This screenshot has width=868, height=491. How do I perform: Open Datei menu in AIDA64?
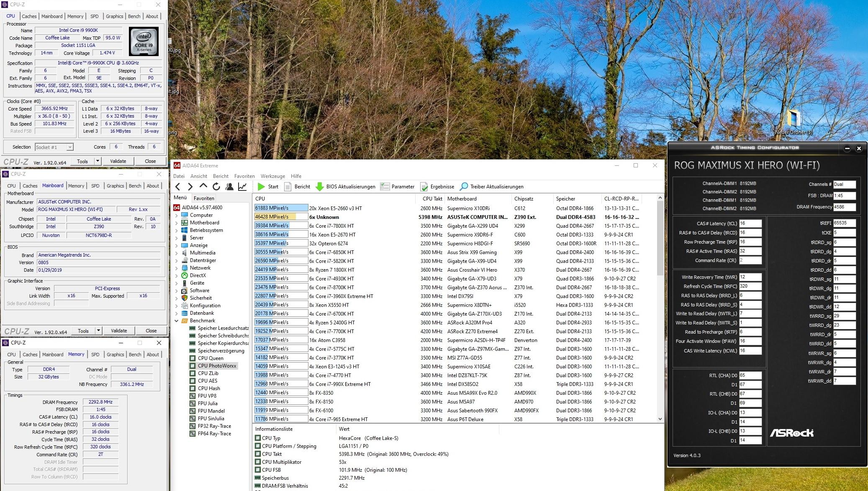[179, 176]
